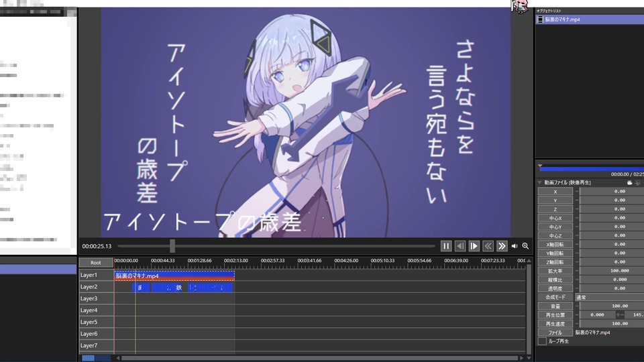Click the camera icon in the 動画ファイル header

click(630, 182)
